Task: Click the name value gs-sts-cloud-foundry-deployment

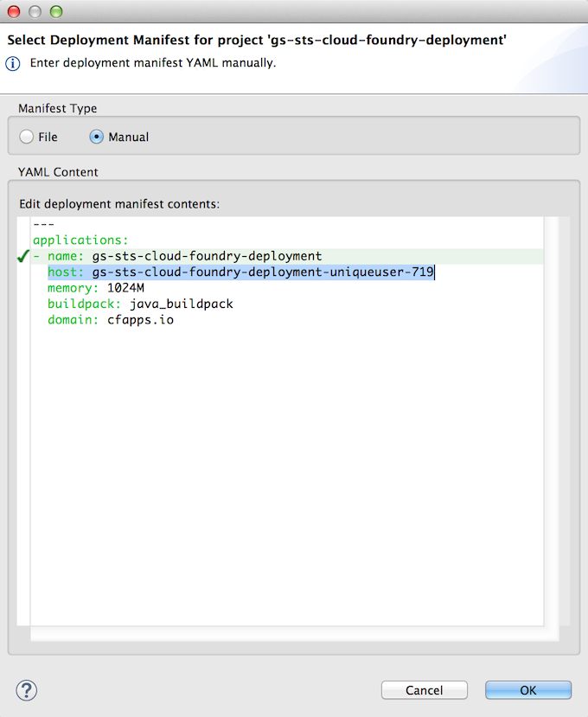Action: click(x=208, y=256)
